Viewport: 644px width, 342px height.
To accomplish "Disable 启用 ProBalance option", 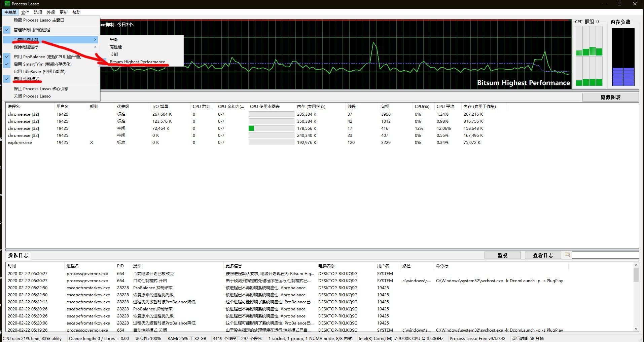I will click(47, 57).
